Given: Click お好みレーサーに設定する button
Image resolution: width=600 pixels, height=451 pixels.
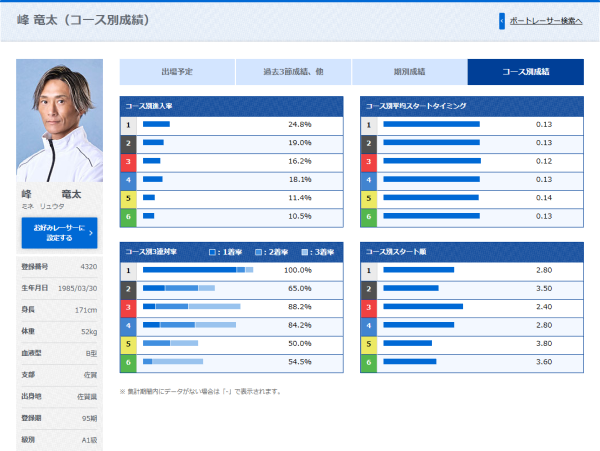Looking at the screenshot, I should point(59,233).
